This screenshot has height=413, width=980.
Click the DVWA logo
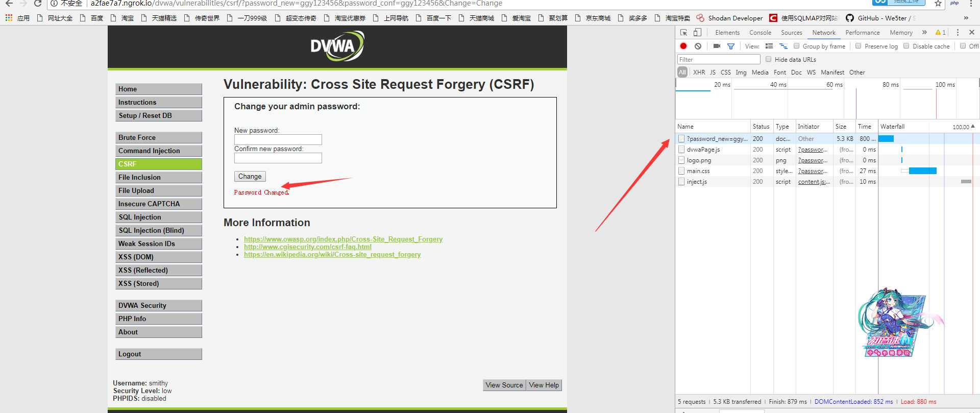pyautogui.click(x=337, y=46)
